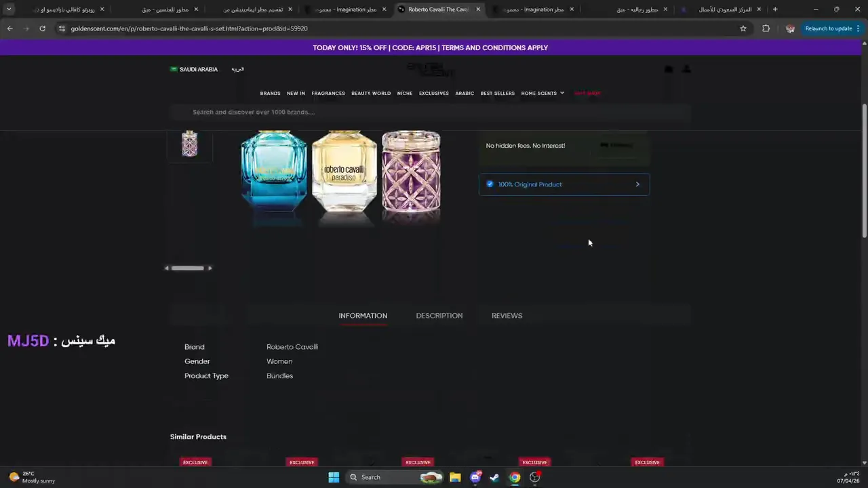The image size is (868, 488).
Task: Open Discord from the taskbar
Action: pos(475,477)
